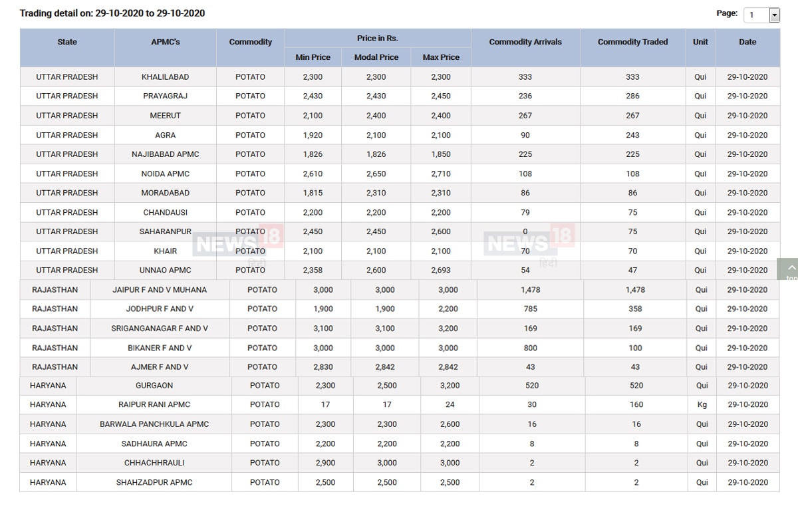Image resolution: width=798 pixels, height=532 pixels.
Task: Click the Unit column header
Action: [700, 48]
